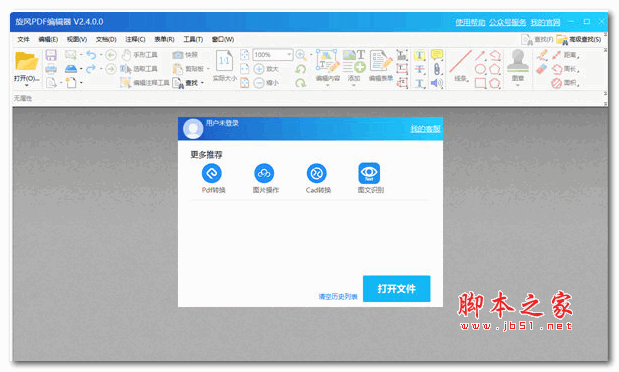Click the Add (添加) image/text icon

tap(354, 61)
